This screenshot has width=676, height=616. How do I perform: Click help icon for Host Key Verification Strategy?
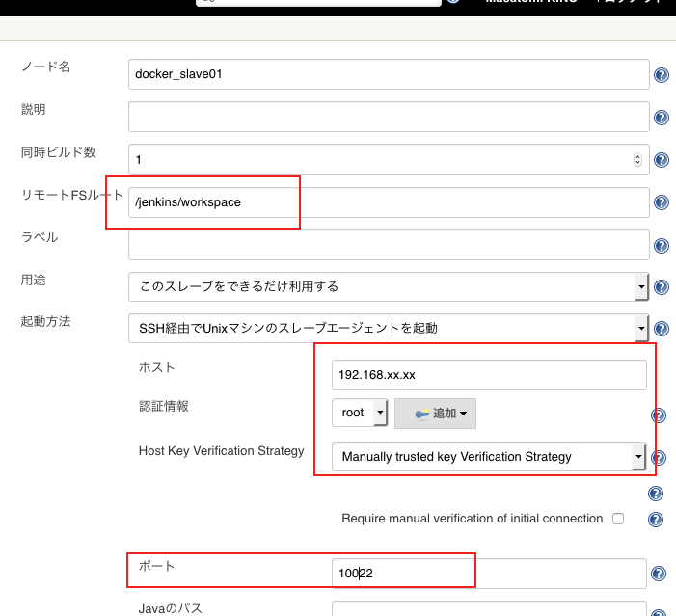(x=659, y=458)
